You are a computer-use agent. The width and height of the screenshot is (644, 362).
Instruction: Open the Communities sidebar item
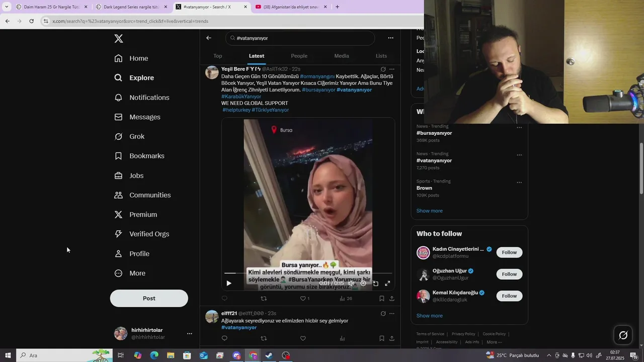[x=142, y=195]
